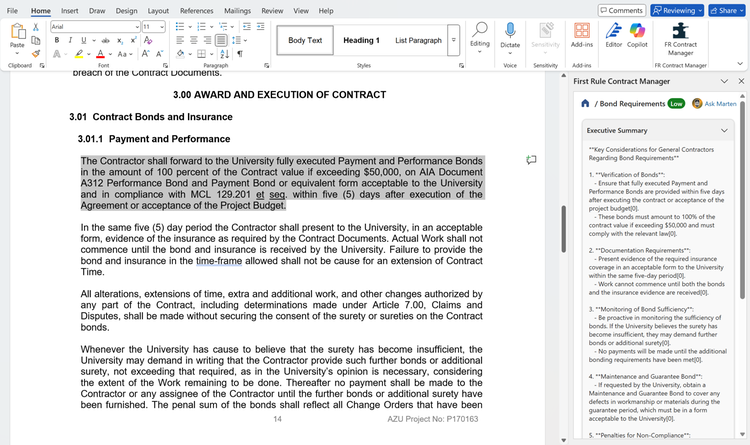Apply multilevel list formatting
The width and height of the screenshot is (750, 445).
[x=223, y=27]
